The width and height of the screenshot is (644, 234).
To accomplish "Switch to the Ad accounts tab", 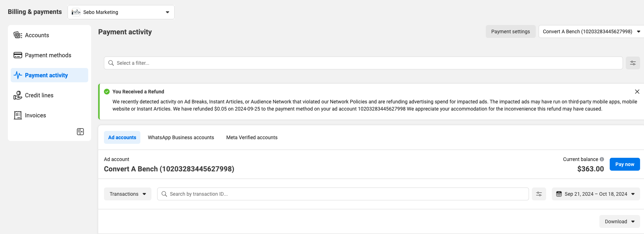I will click(122, 137).
